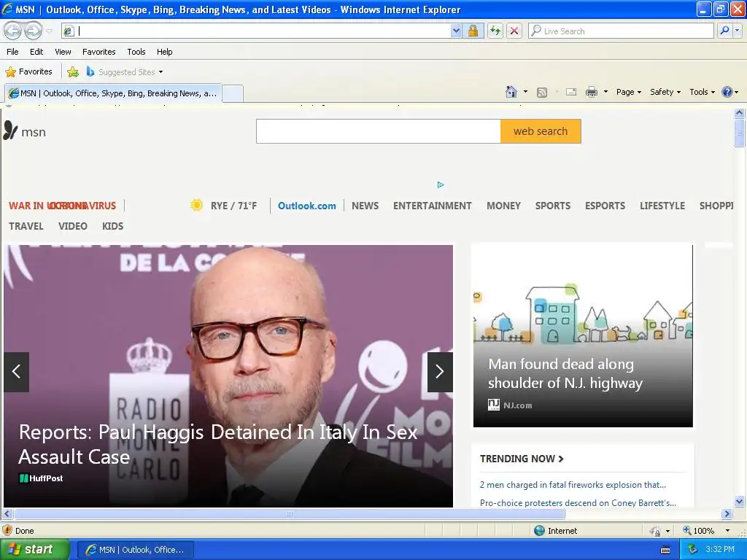Screen dimensions: 747x560
Task: Go to the KIDS section
Action: pos(112,226)
